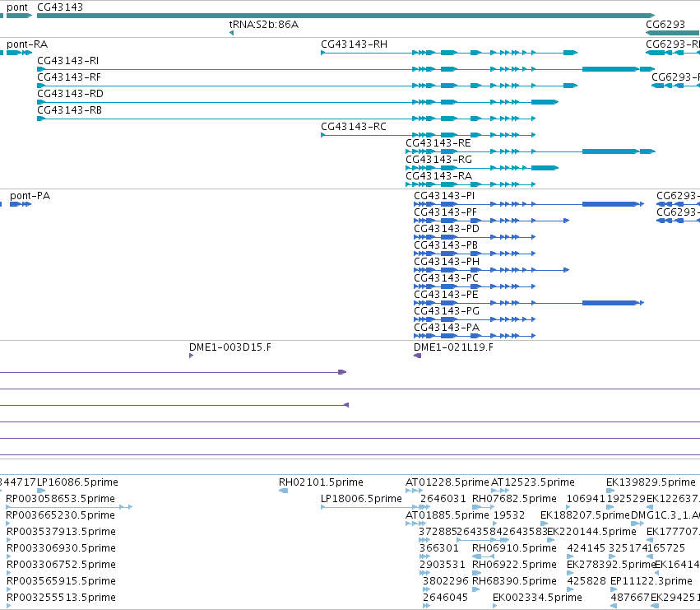This screenshot has height=610, width=700.
Task: Click the RH02101.5prime EST label
Action: tap(321, 482)
